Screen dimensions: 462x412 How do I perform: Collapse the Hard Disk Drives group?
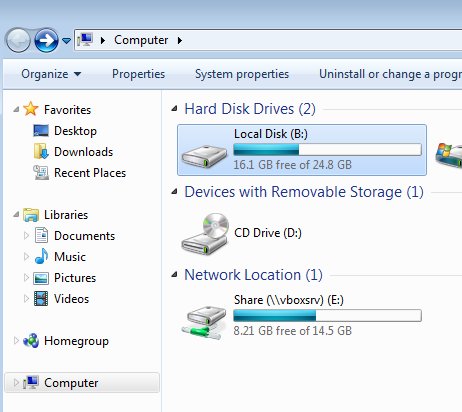click(174, 109)
